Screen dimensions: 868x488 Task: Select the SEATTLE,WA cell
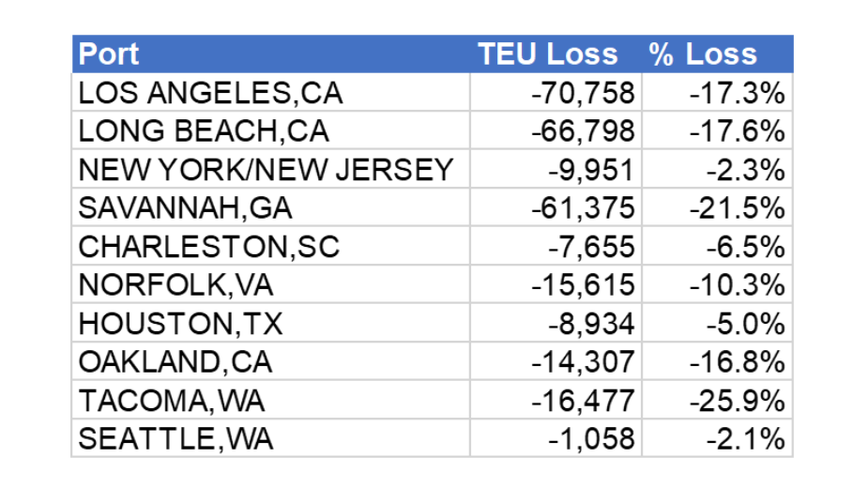tap(175, 439)
